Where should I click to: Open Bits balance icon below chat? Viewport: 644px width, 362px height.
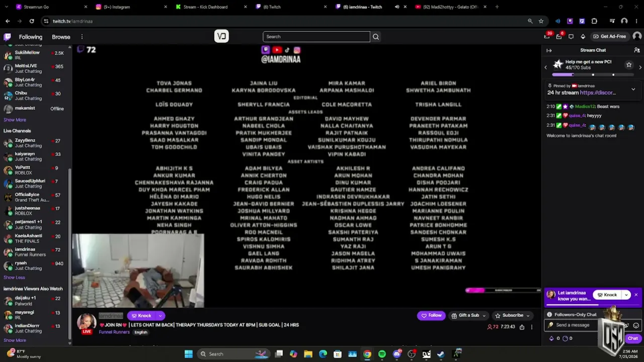coord(551,338)
